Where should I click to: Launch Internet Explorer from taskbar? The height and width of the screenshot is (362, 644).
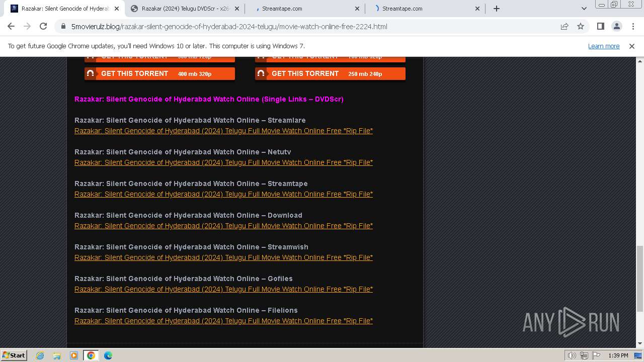(x=40, y=355)
